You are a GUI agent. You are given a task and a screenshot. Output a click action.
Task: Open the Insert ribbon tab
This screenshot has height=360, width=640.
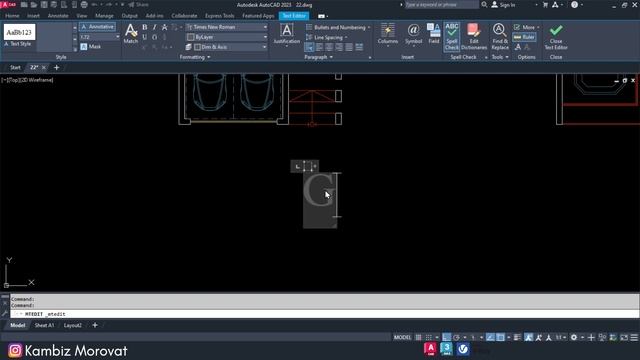tap(33, 16)
